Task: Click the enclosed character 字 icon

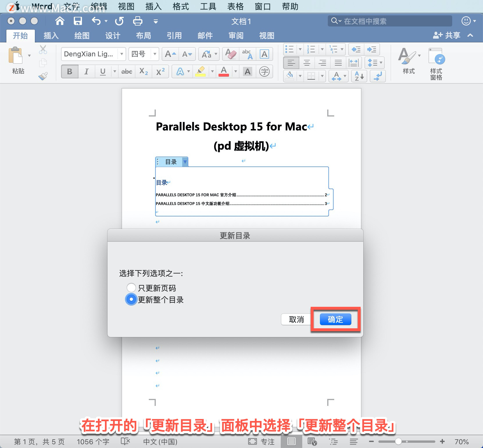Action: pos(264,71)
